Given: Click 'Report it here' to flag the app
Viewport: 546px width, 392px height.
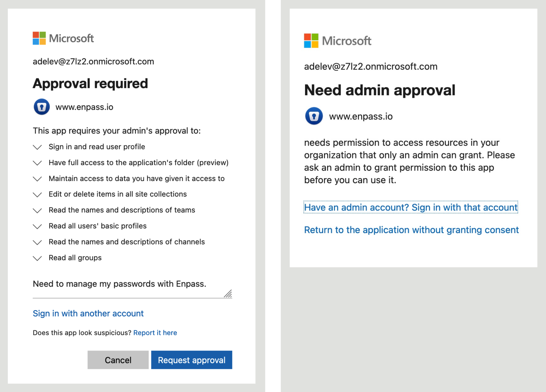Looking at the screenshot, I should click(155, 332).
